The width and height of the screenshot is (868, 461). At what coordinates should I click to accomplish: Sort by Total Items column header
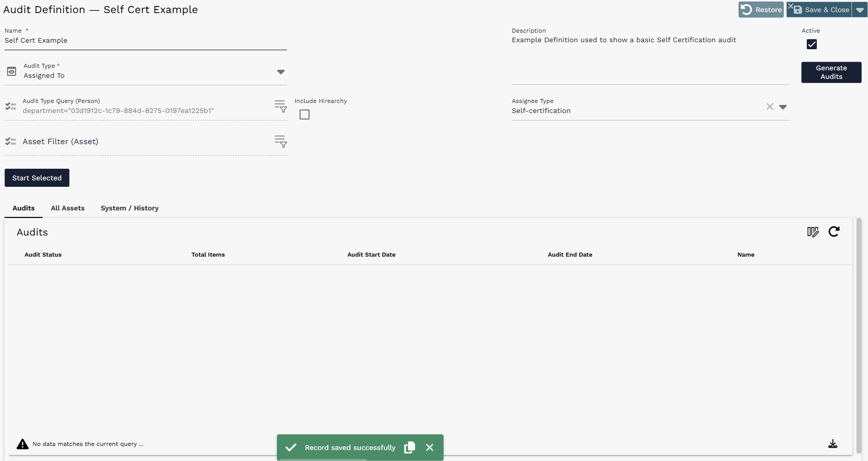pyautogui.click(x=208, y=255)
